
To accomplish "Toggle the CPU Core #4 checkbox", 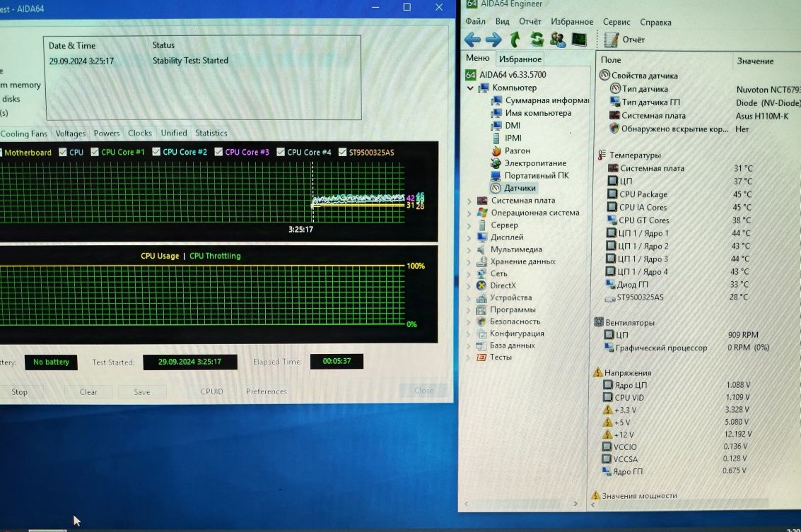I will click(281, 152).
